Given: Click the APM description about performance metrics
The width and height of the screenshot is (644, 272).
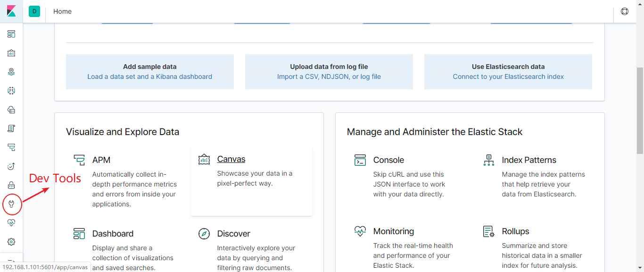Looking at the screenshot, I should (x=135, y=189).
